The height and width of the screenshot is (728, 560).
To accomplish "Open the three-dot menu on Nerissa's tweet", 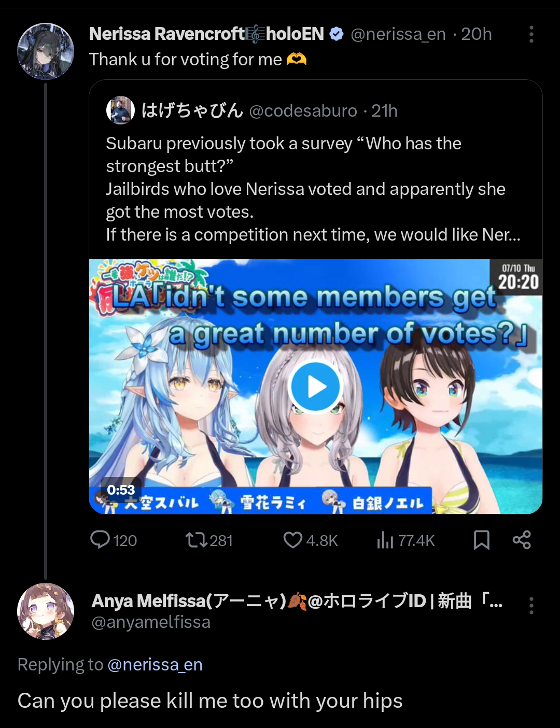I will coord(531,34).
